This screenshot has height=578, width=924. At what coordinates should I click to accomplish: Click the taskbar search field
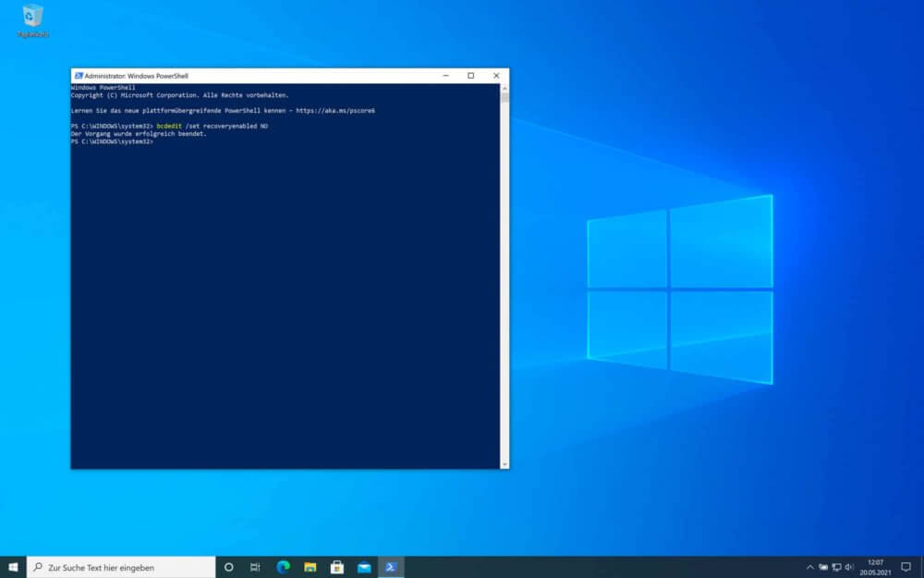coord(121,568)
